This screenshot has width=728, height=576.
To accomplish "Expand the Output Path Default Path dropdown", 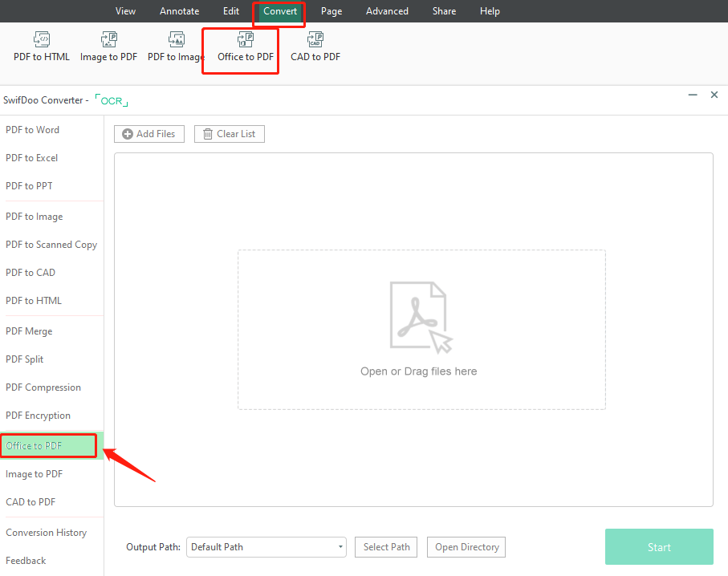I will pos(266,547).
